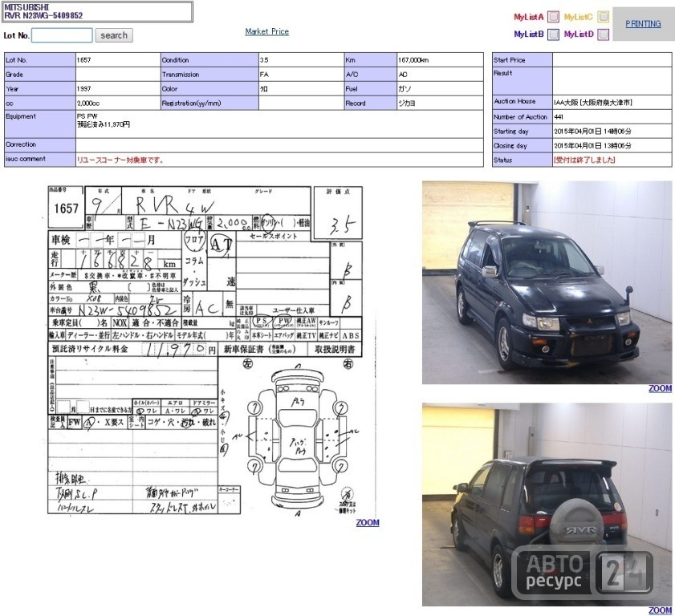Click the search button

pyautogui.click(x=114, y=35)
